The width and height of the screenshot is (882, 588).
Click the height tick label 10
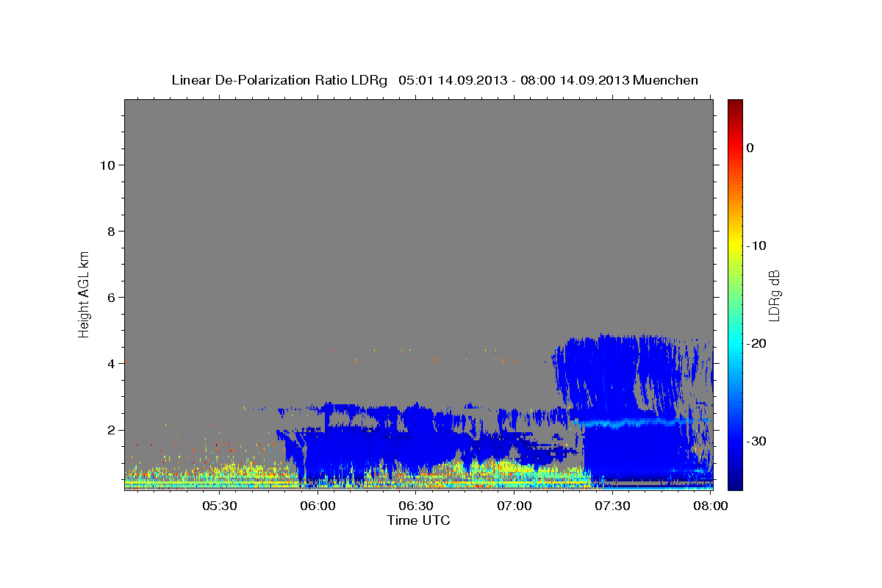click(107, 165)
